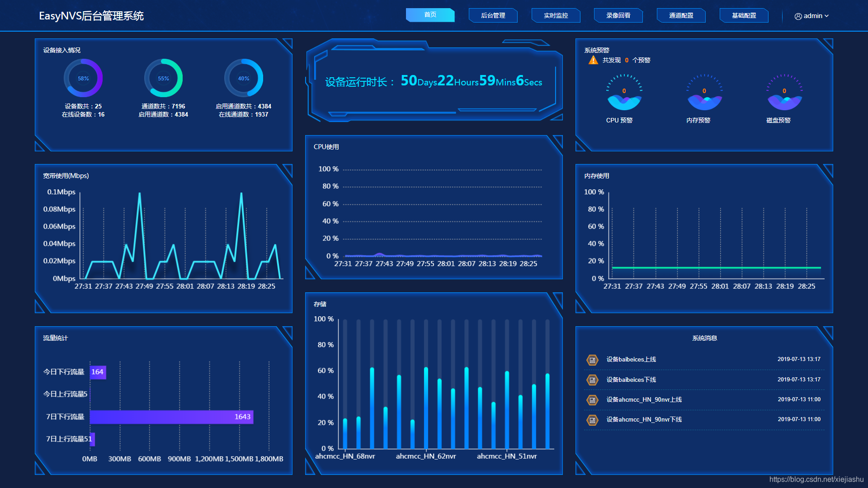Screen dimensions: 868x488
Task: Click the CPU 预警 gauge icon
Action: click(x=624, y=93)
